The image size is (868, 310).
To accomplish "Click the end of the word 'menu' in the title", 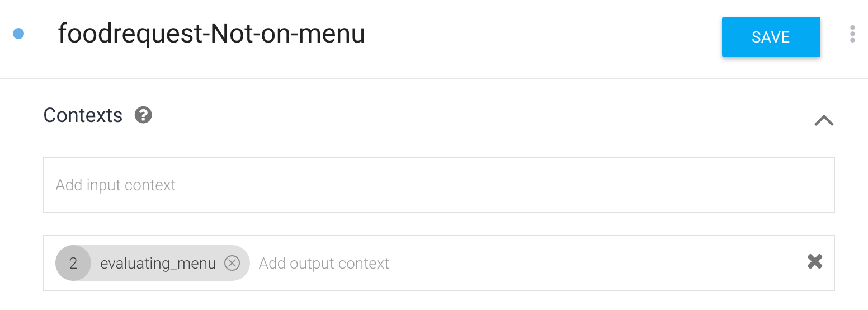I will point(365,35).
